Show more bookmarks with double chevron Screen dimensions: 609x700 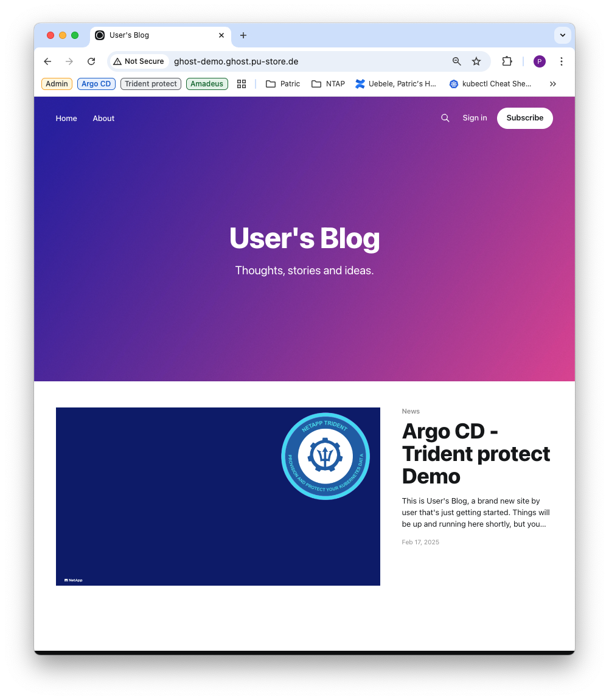pos(553,84)
